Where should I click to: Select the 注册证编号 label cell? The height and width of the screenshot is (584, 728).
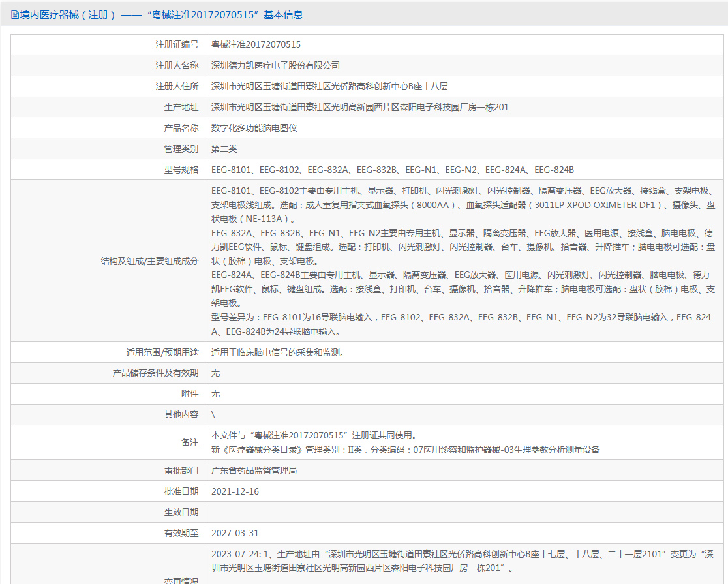click(x=108, y=44)
